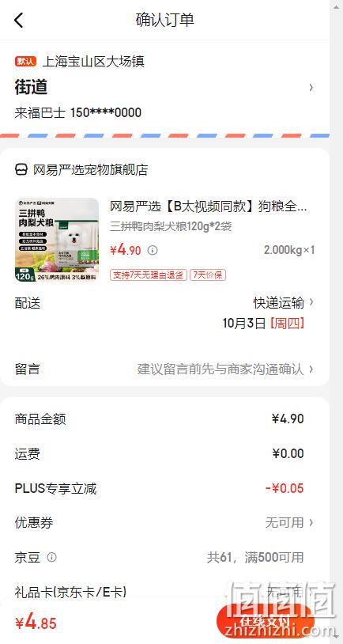Open the price info icon next to ¥4.90
Viewport: 343px width, 644px height.
(x=153, y=250)
